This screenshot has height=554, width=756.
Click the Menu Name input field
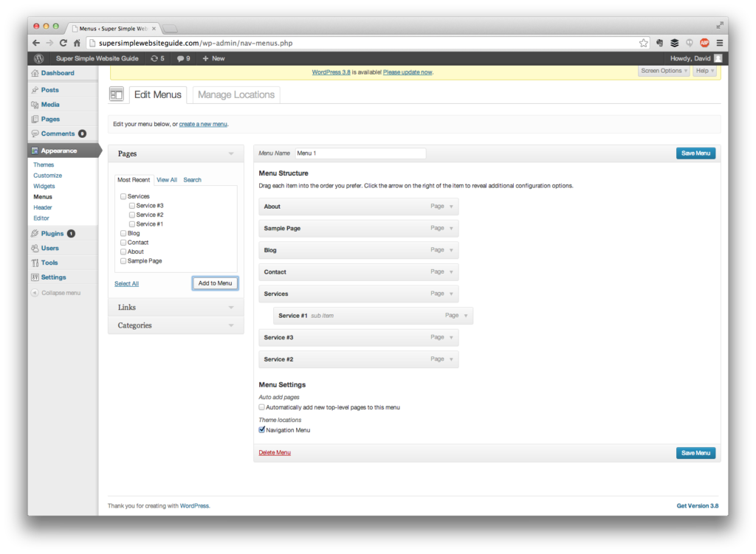[x=360, y=153]
